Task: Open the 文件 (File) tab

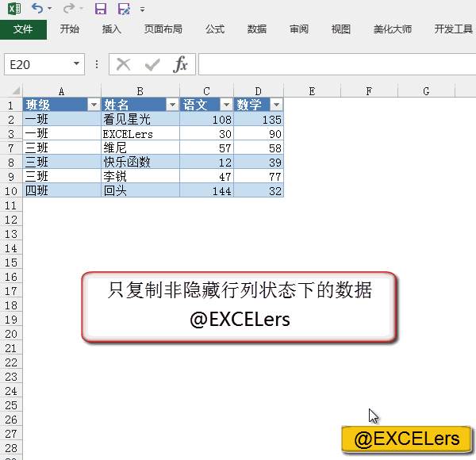Action: pos(23,29)
